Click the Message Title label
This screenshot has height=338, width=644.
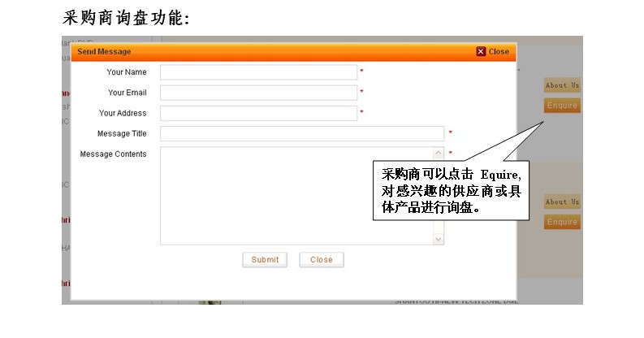click(122, 133)
